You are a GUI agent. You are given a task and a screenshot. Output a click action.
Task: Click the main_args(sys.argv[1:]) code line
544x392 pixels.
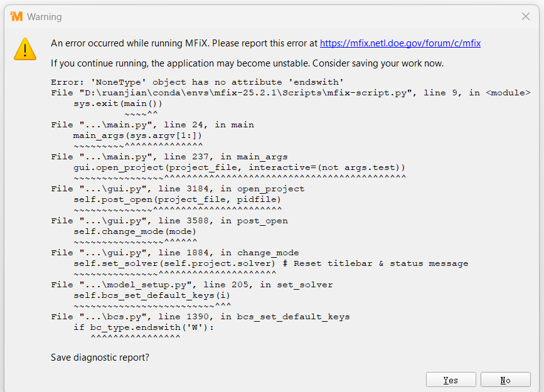click(137, 135)
